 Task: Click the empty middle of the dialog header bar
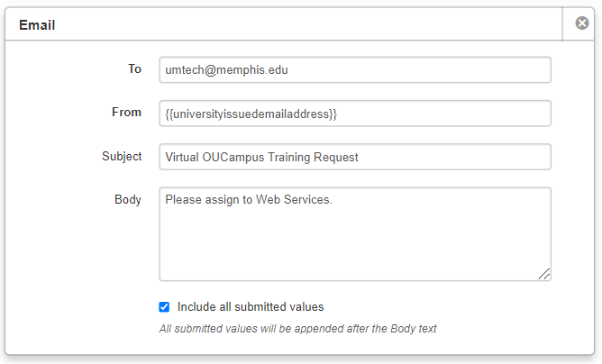tap(297, 25)
